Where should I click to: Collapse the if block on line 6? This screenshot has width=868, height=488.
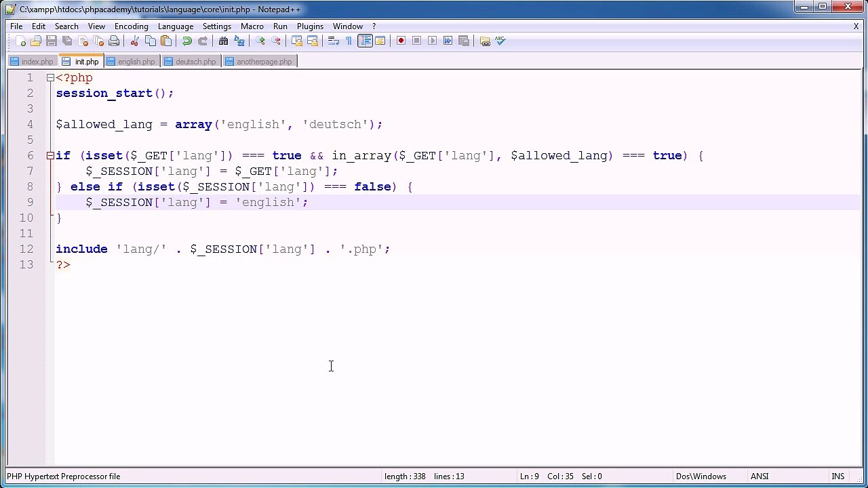[50, 156]
